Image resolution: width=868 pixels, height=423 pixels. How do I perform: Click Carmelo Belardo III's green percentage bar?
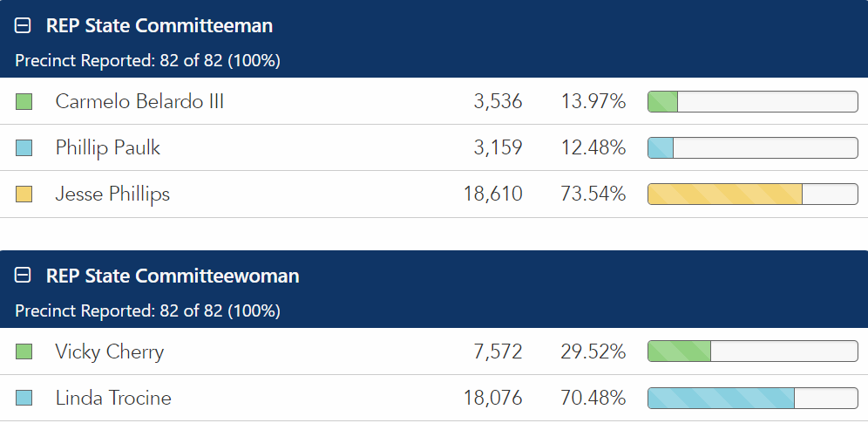coord(663,102)
